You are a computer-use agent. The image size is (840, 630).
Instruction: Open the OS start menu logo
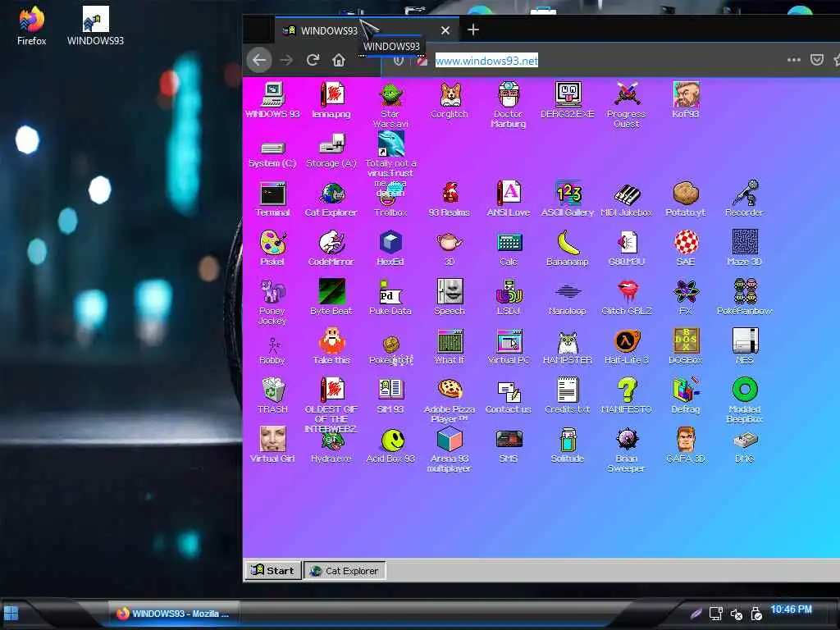pos(11,614)
